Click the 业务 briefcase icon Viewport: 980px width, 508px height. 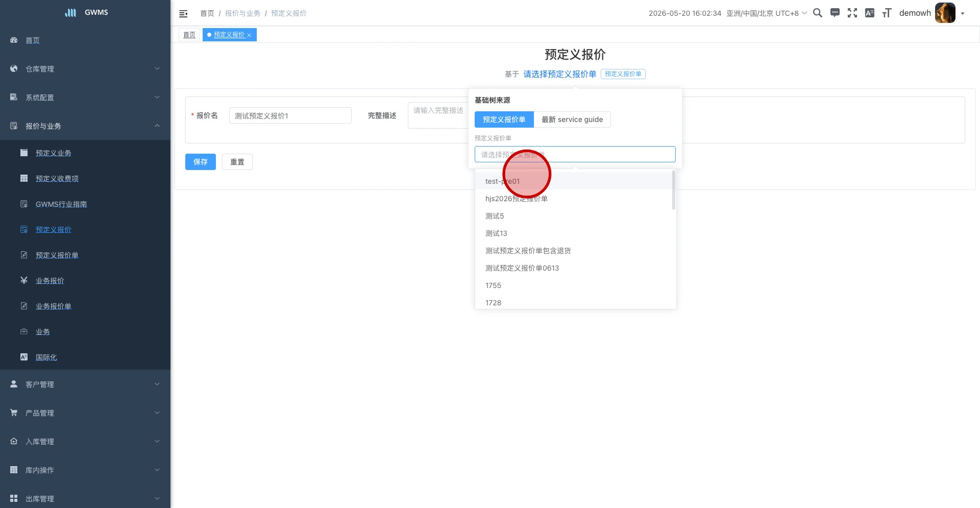24,331
